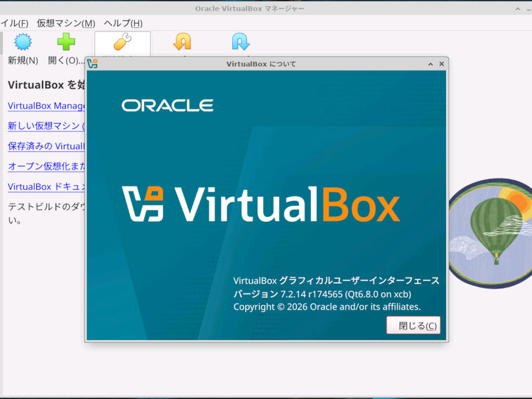The image size is (532, 399).
Task: Click the Oracle VirtualBox マネージャー title bar
Action: [x=249, y=8]
